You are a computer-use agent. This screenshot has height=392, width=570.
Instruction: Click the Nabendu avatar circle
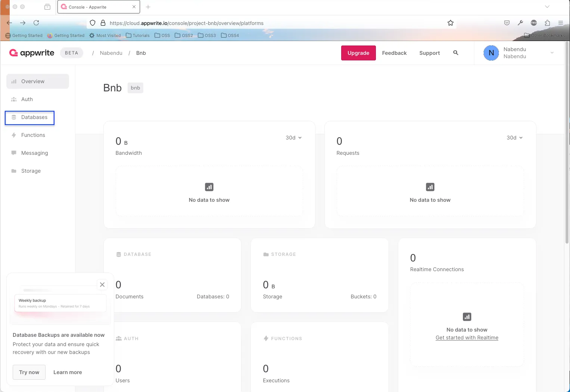(491, 53)
